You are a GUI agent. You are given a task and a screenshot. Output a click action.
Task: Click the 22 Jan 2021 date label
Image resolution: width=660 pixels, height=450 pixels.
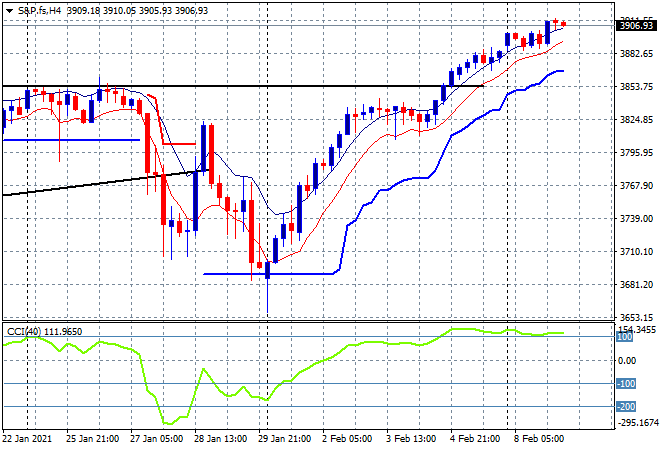click(27, 439)
